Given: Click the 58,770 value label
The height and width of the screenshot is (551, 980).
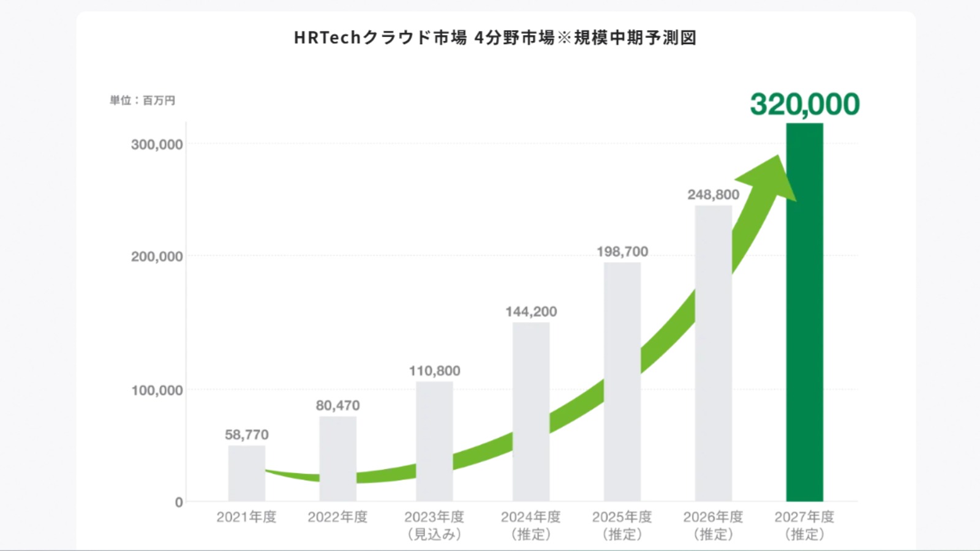Looking at the screenshot, I should click(x=246, y=435).
